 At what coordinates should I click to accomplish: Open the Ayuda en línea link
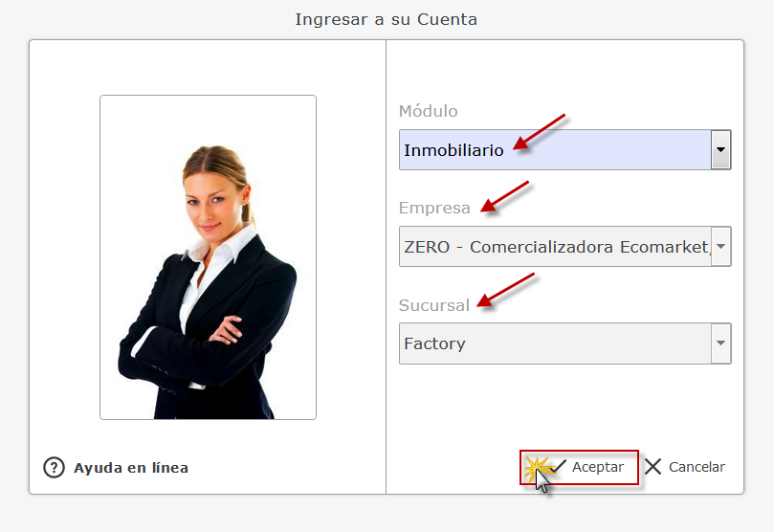click(131, 468)
